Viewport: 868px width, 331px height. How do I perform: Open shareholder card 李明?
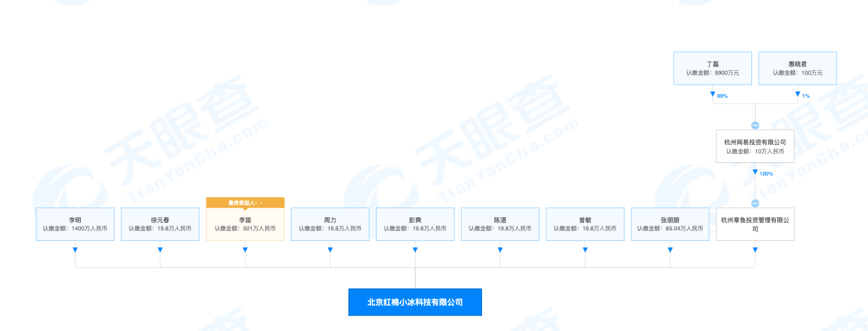point(75,224)
